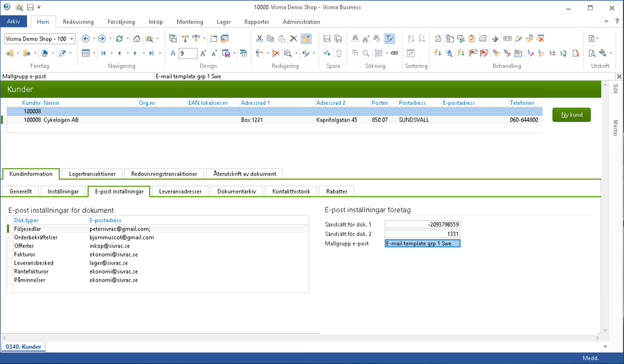Open the numbered list dropdown in Sökning
The width and height of the screenshot is (624, 364).
(387, 53)
